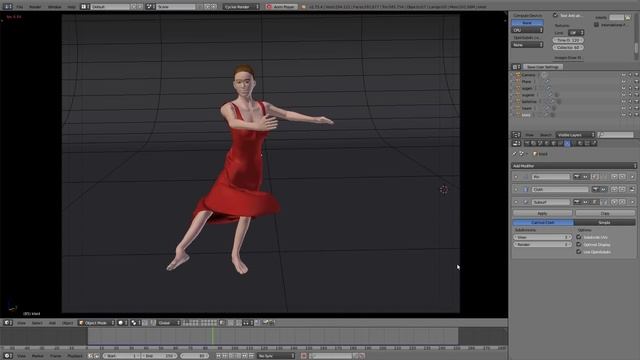
Task: Click the Save User Settings button
Action: 542,67
